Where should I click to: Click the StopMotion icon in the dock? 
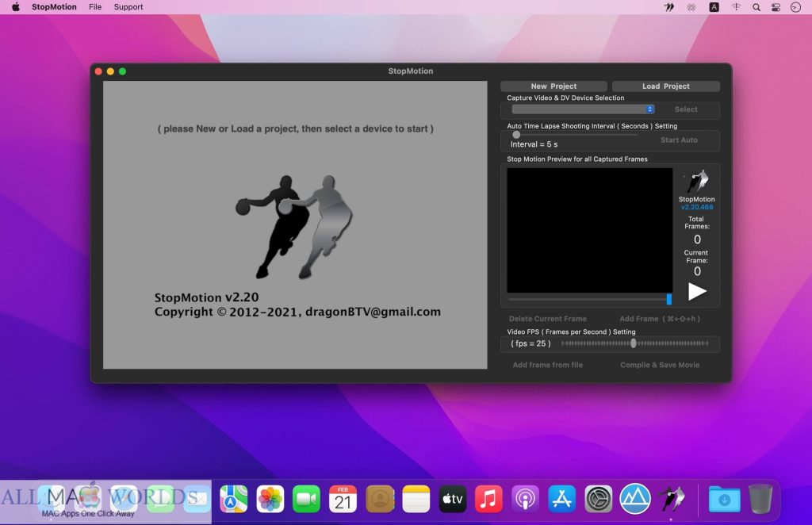(x=671, y=499)
